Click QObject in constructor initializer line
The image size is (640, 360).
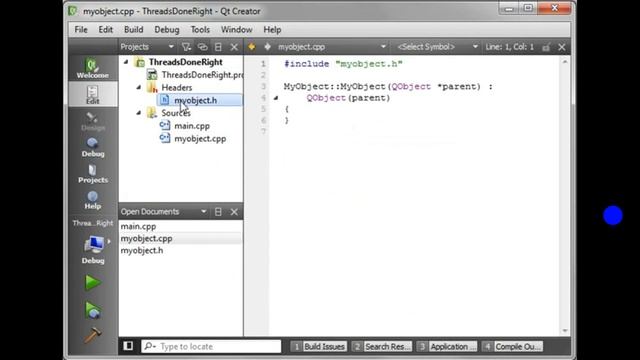[326, 98]
